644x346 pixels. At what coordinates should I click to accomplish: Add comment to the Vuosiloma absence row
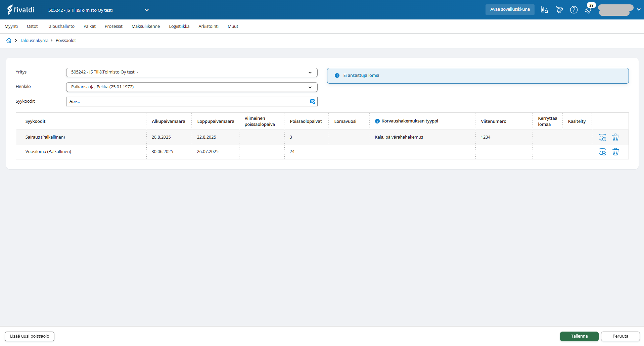click(602, 152)
